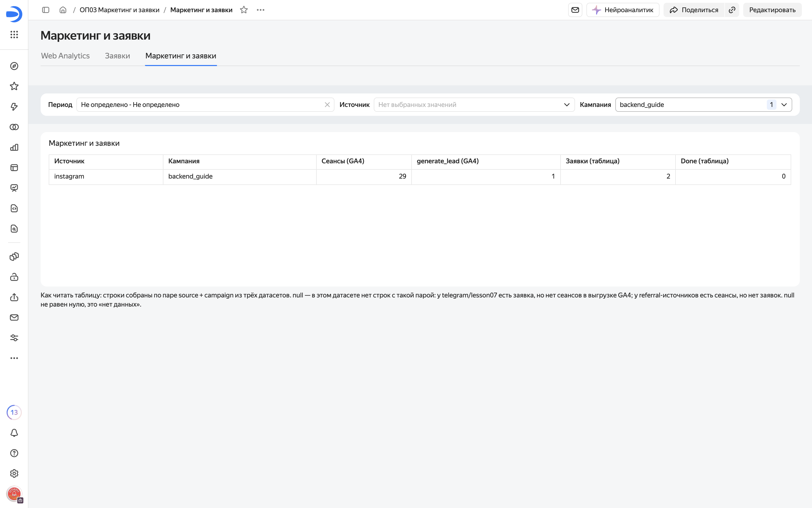
Task: Open the compass navigation icon in sidebar
Action: click(14, 66)
